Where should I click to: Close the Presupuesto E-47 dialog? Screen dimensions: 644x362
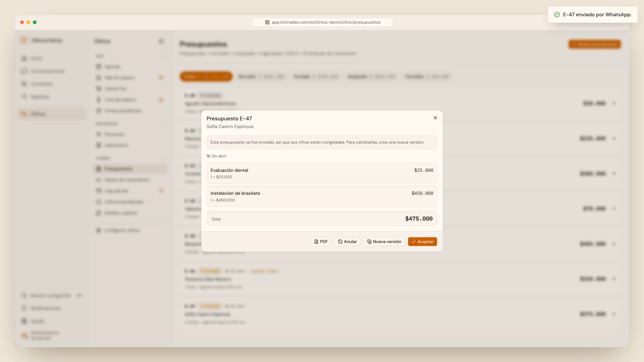click(x=435, y=118)
